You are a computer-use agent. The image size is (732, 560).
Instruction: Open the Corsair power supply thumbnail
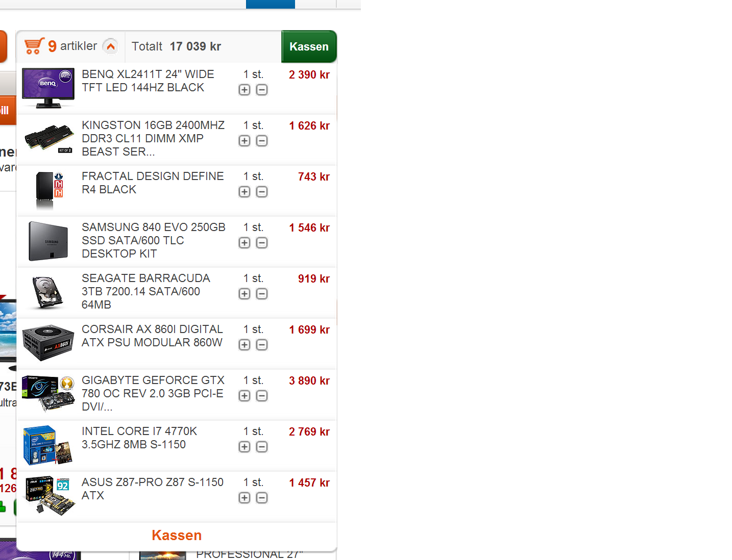click(x=48, y=343)
